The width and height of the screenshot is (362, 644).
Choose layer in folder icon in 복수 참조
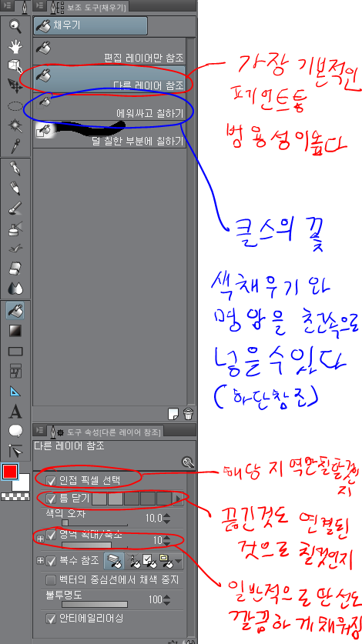coord(165,561)
